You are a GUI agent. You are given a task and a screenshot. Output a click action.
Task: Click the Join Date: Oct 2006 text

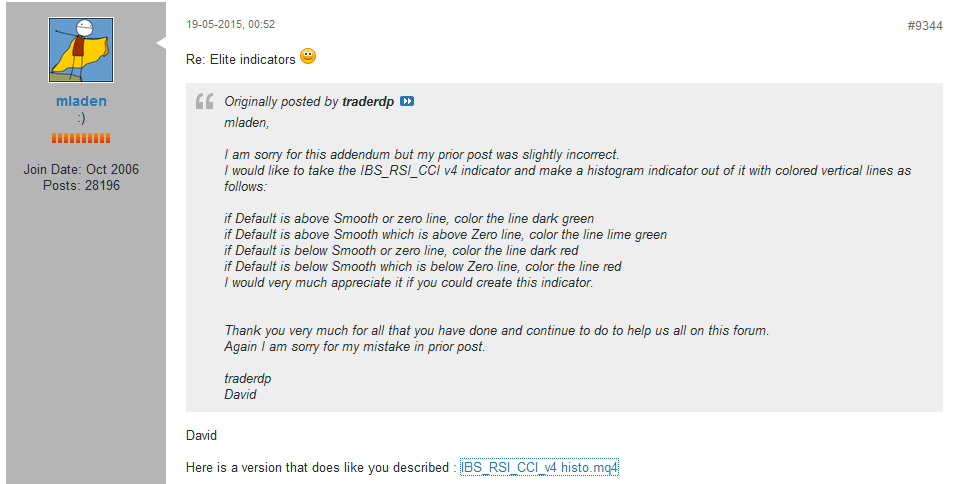click(81, 170)
